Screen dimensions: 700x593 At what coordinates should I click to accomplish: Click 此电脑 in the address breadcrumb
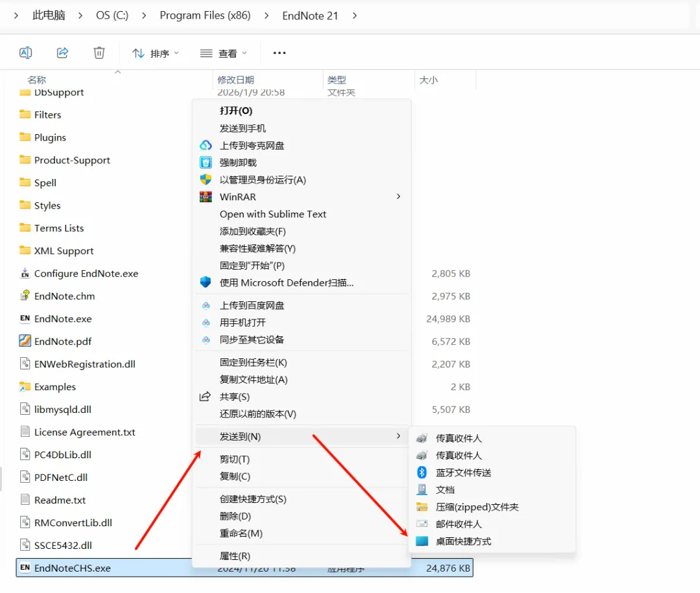49,15
